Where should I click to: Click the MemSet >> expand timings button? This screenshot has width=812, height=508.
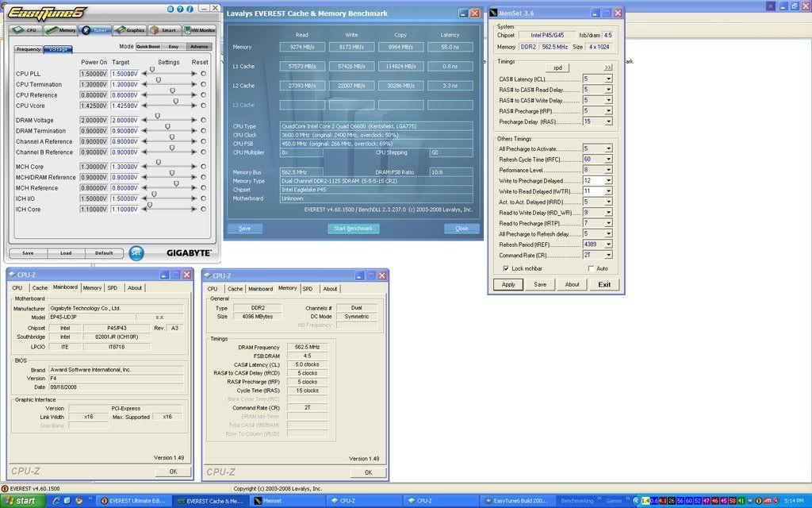pyautogui.click(x=607, y=68)
